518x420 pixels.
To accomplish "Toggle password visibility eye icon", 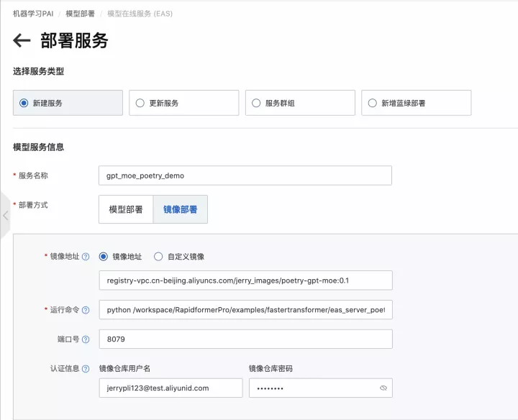I will (383, 388).
